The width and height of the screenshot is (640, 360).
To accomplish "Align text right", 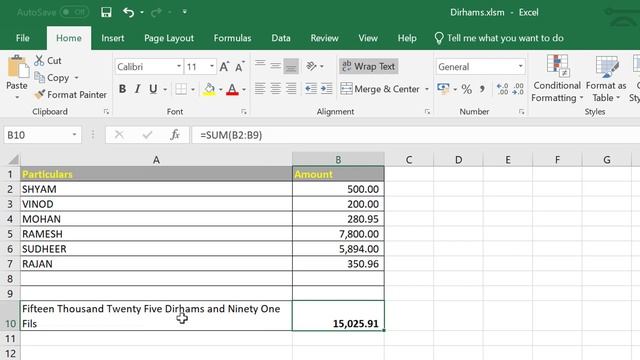I will click(291, 89).
